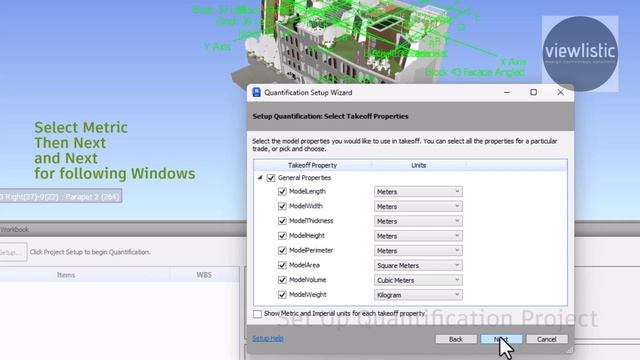This screenshot has height=360, width=640.
Task: Open the Setup Help link
Action: point(268,338)
